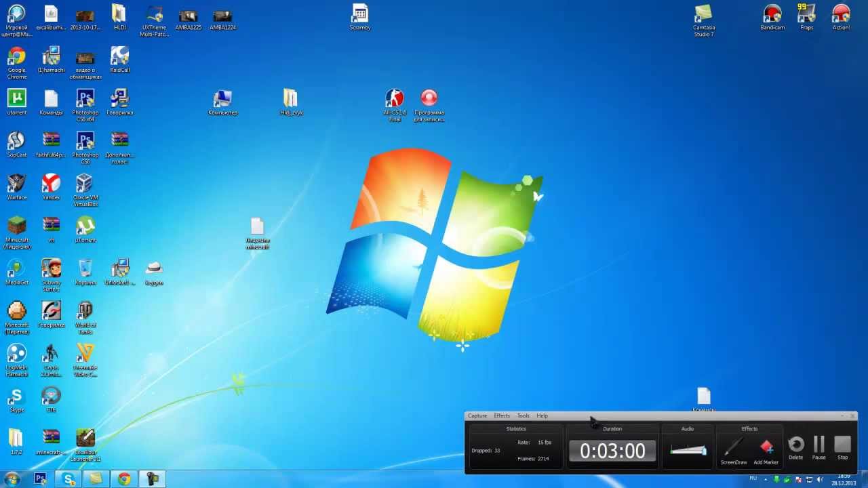Open the Capture menu in Camtasia Recorder
The width and height of the screenshot is (868, 488).
pyautogui.click(x=477, y=415)
